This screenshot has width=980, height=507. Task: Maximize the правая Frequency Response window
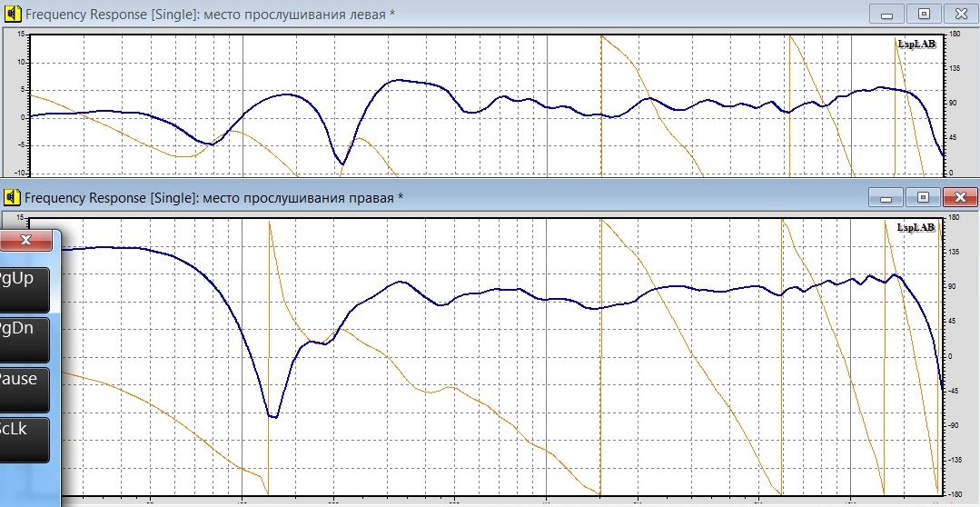tap(923, 197)
